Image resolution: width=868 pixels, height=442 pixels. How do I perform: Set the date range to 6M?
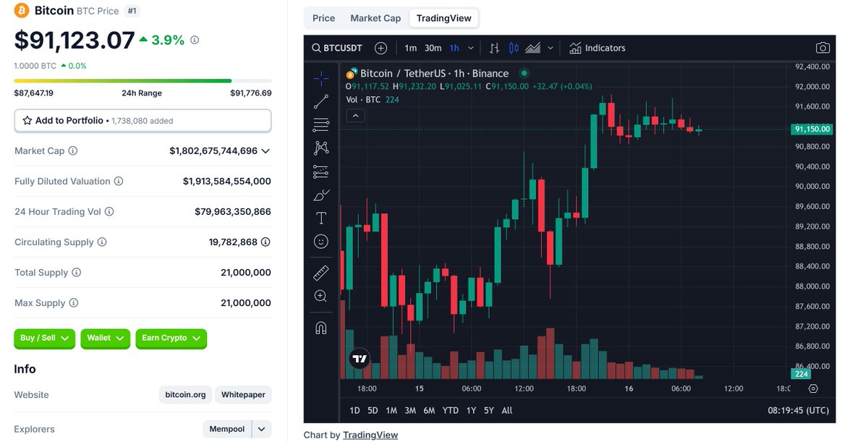coord(429,410)
